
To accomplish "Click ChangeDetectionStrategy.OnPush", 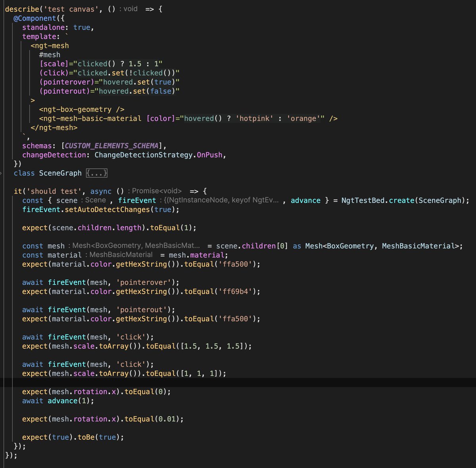I will 158,155.
